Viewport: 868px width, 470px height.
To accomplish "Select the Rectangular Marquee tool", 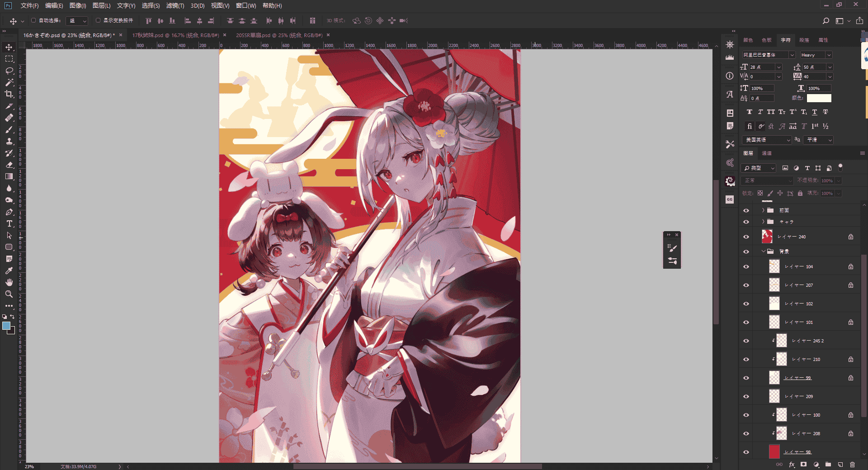I will 9,59.
